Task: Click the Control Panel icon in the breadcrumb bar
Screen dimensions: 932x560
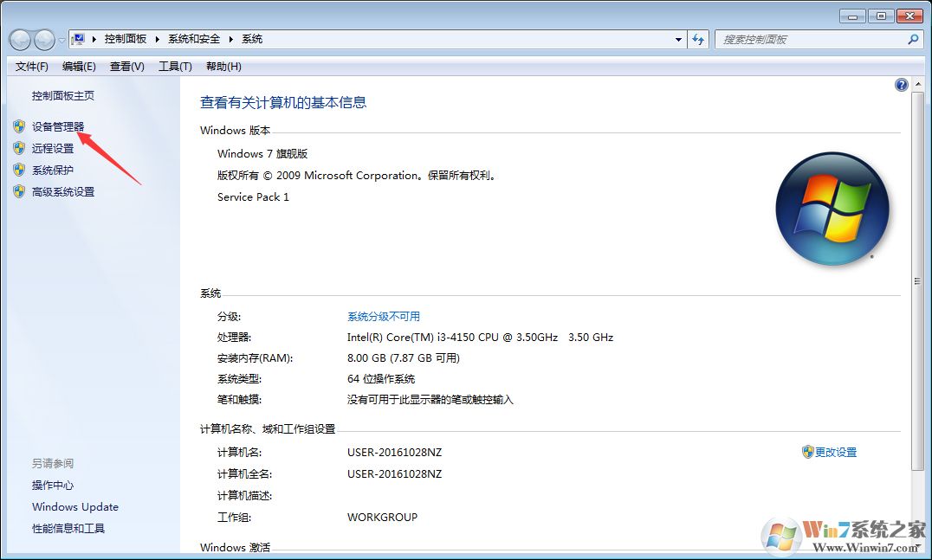Action: pyautogui.click(x=79, y=38)
